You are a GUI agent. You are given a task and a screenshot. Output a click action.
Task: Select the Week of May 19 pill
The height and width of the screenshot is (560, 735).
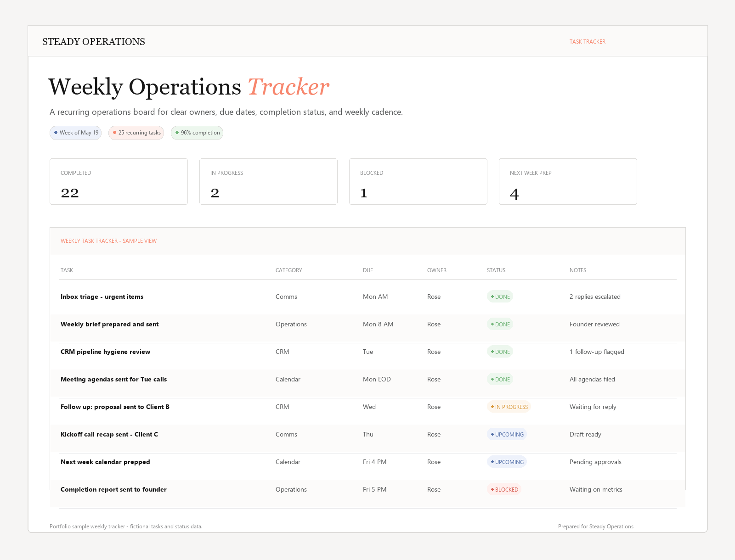(75, 133)
